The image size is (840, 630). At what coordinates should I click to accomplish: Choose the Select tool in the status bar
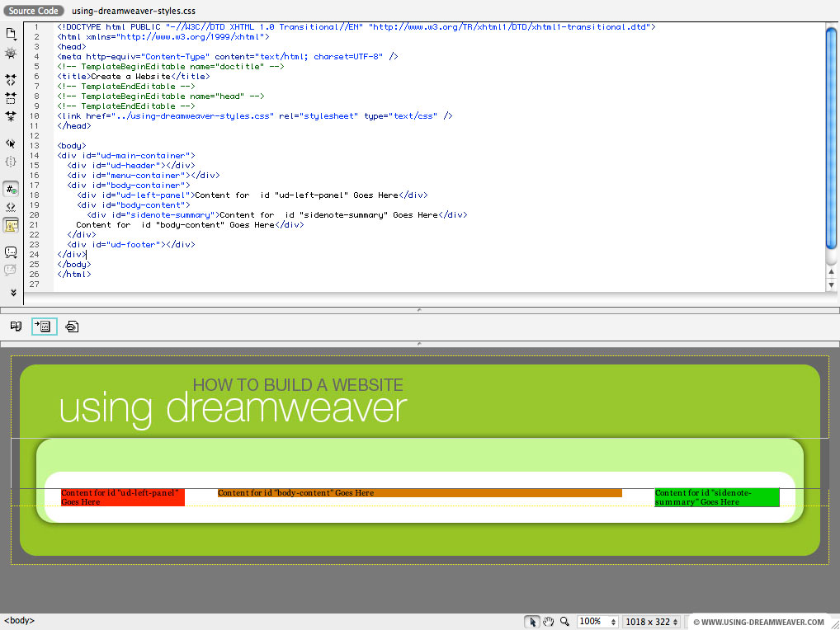[532, 622]
